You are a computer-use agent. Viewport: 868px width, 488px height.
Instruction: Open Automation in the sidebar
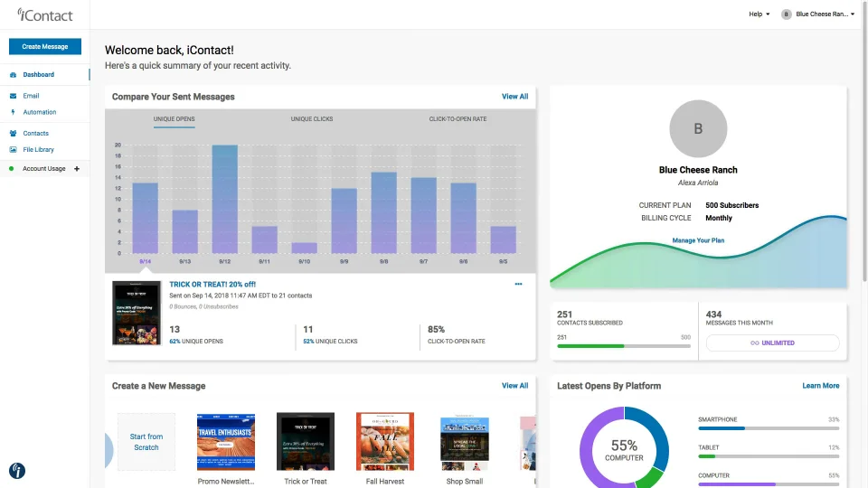pyautogui.click(x=39, y=112)
